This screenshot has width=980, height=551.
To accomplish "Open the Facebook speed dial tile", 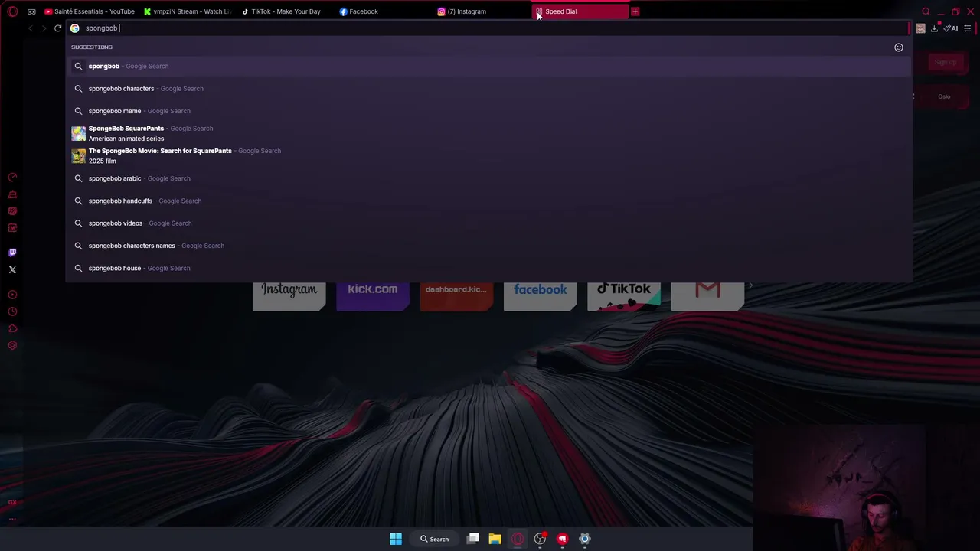I will pyautogui.click(x=541, y=295).
